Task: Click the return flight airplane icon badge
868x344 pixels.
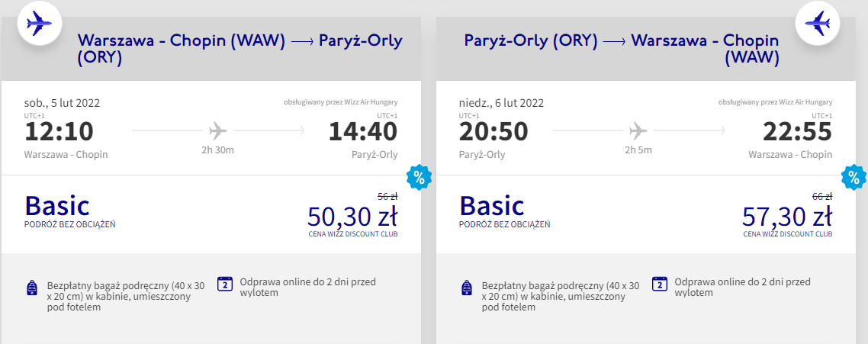Action: [x=817, y=23]
